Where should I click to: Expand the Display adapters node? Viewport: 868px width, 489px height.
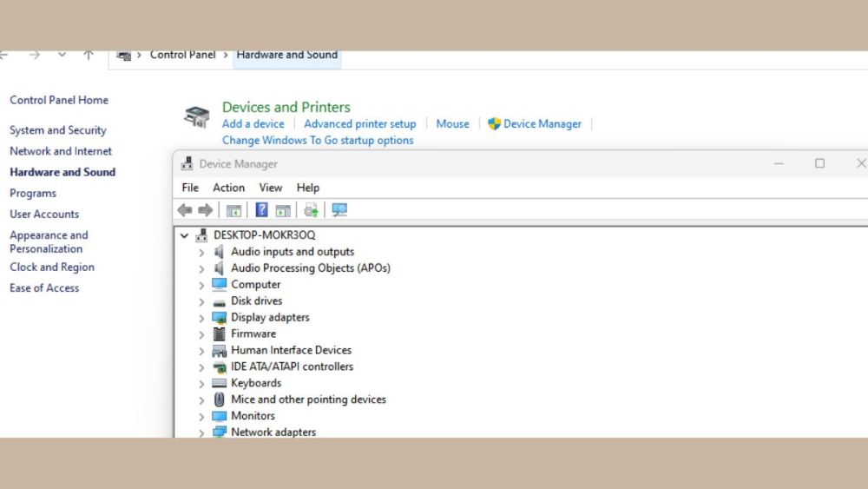(201, 318)
